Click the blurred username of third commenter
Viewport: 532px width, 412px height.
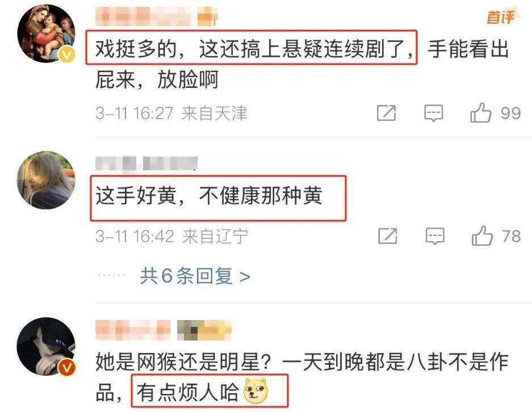133,330
